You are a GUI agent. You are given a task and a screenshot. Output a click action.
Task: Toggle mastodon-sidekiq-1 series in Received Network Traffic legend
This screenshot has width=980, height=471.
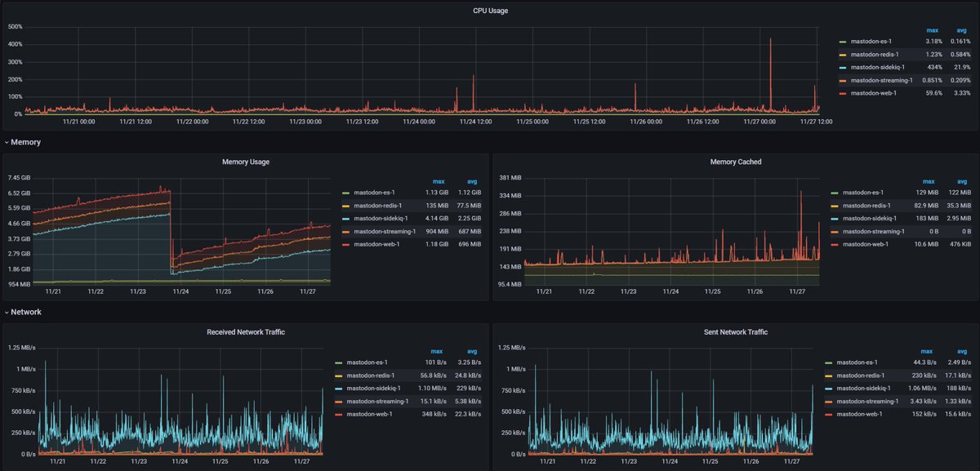[x=373, y=388]
